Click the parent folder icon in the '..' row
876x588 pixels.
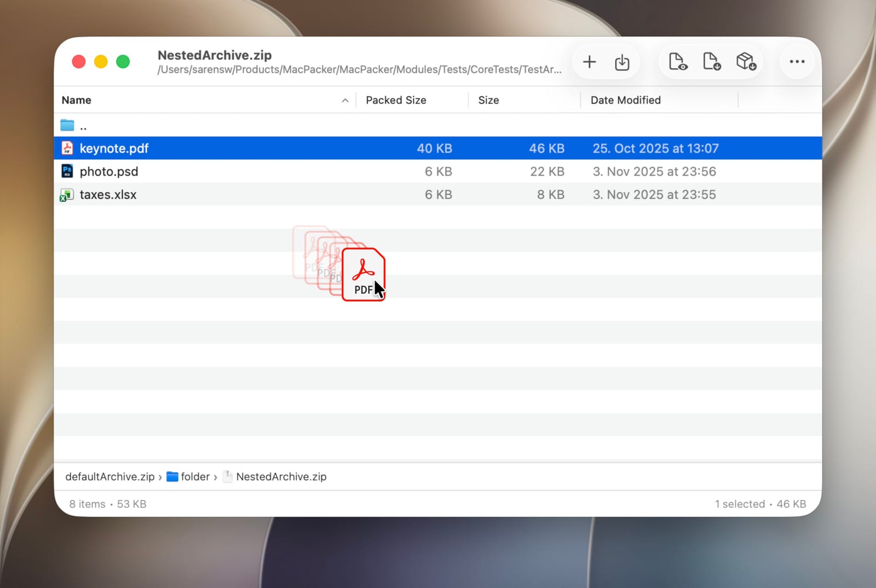click(x=67, y=125)
